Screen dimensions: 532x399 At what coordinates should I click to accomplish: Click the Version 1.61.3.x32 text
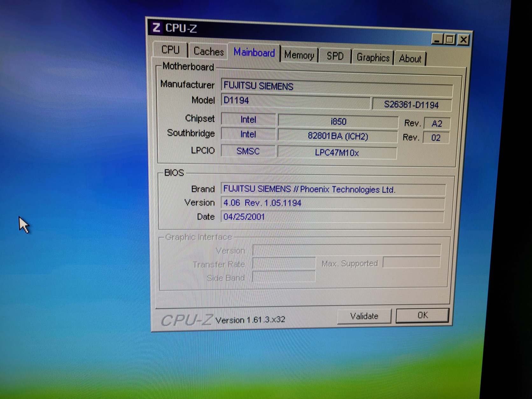[x=250, y=320]
